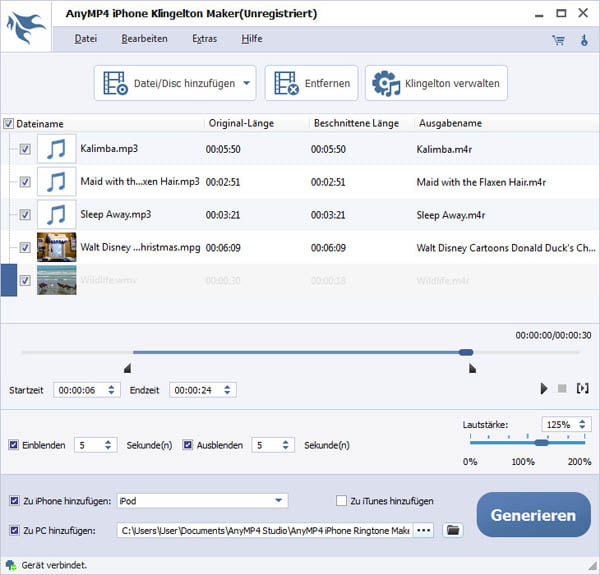Adjust Endzeit with its spinner arrows
600x575 pixels.
pos(227,390)
